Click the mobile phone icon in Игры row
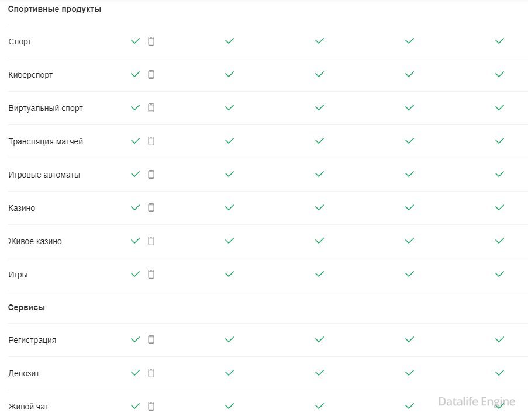 [x=151, y=275]
